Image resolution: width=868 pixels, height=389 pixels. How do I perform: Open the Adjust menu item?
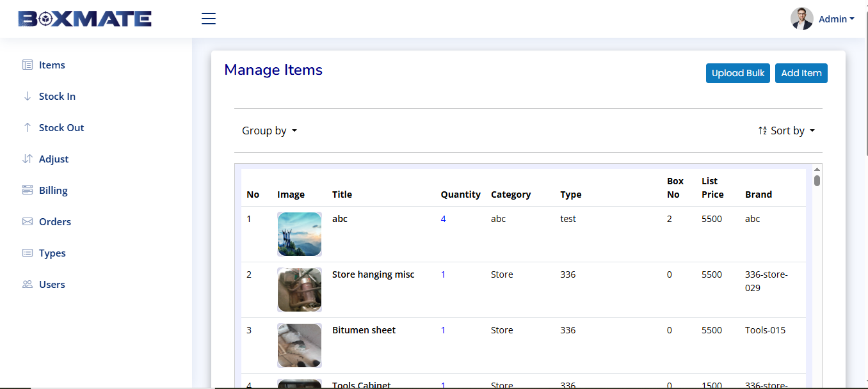(x=54, y=159)
